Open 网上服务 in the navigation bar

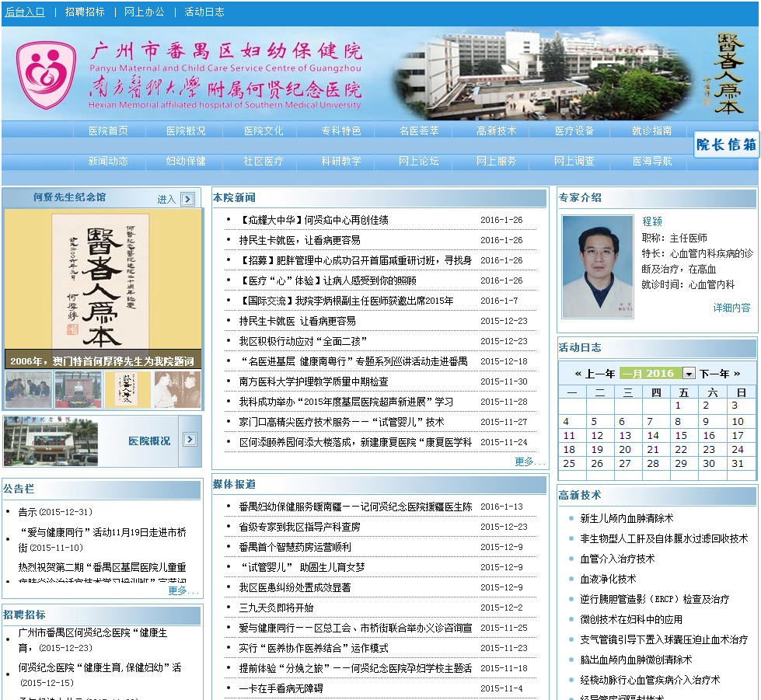497,161
